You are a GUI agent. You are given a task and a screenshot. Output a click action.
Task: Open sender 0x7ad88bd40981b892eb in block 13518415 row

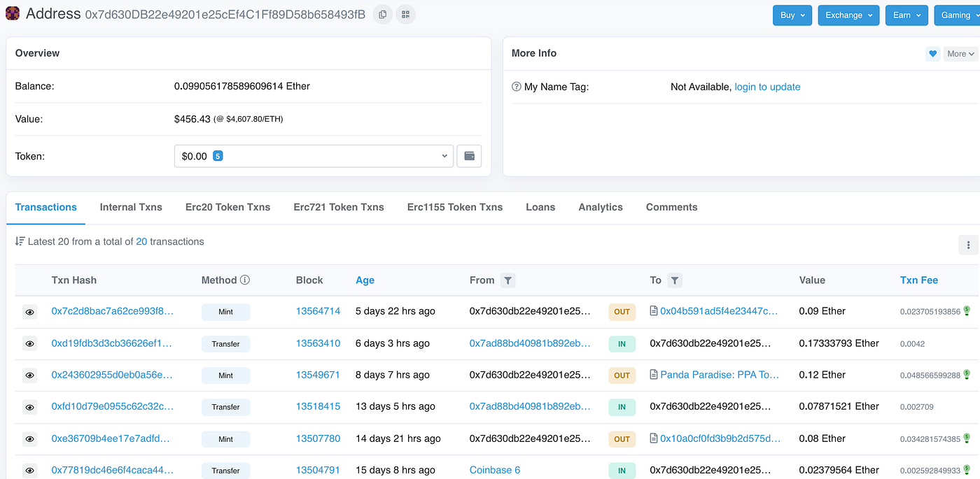(x=530, y=406)
